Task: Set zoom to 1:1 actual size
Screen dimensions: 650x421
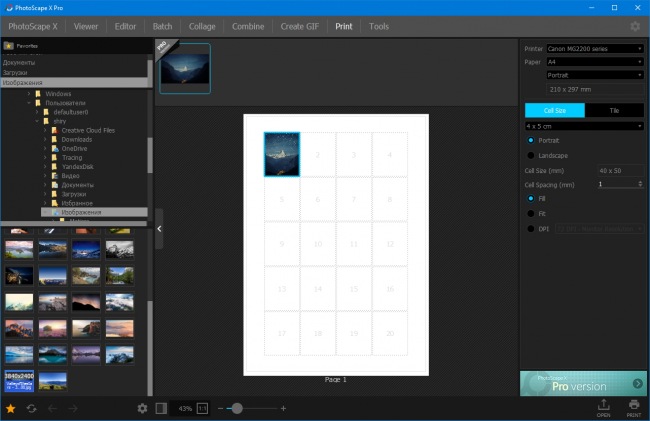Action: (202, 409)
